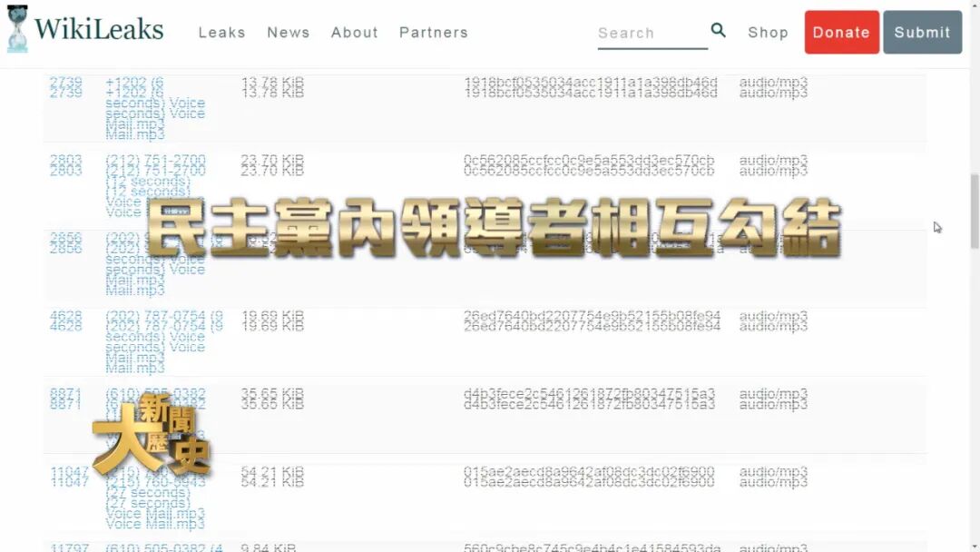Open the Leaks menu item
This screenshot has width=980, height=552.
pos(222,33)
